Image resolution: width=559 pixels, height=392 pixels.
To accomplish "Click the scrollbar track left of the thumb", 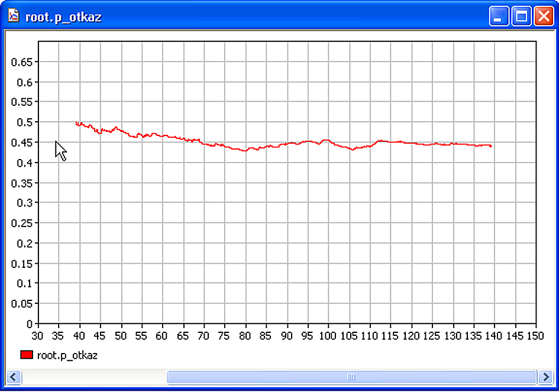I will point(94,377).
